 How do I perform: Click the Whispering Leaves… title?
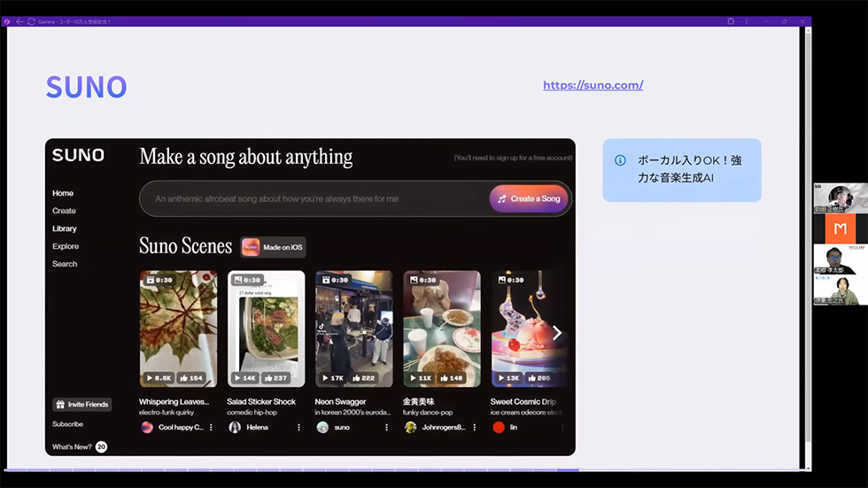[174, 402]
